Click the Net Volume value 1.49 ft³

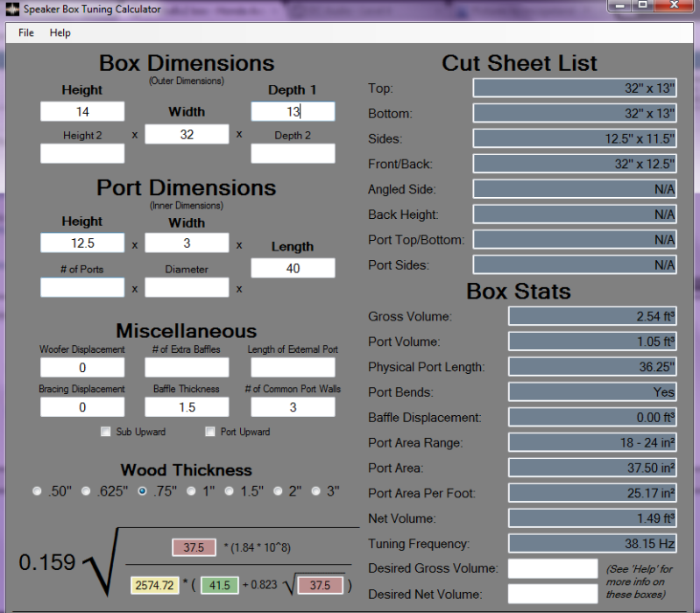click(592, 518)
